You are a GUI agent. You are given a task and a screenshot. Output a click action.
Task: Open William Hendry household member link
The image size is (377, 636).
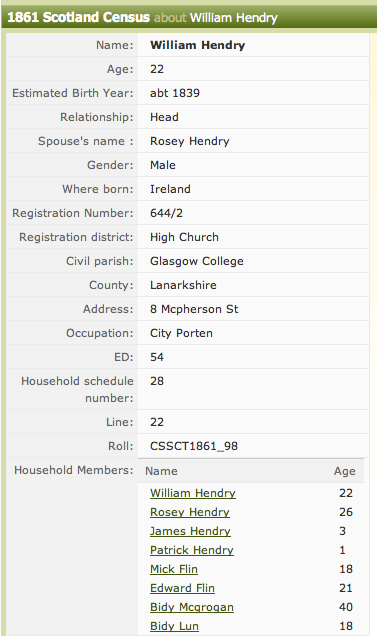click(x=192, y=493)
